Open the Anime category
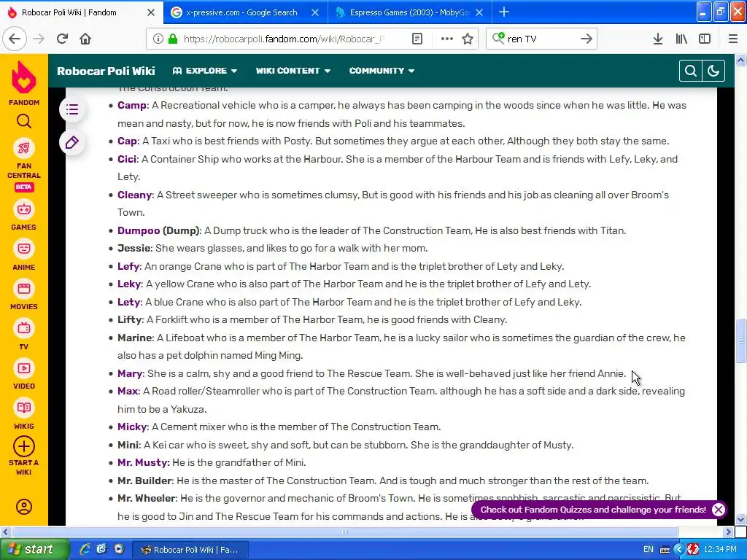Image resolution: width=747 pixels, height=560 pixels. 24,256
